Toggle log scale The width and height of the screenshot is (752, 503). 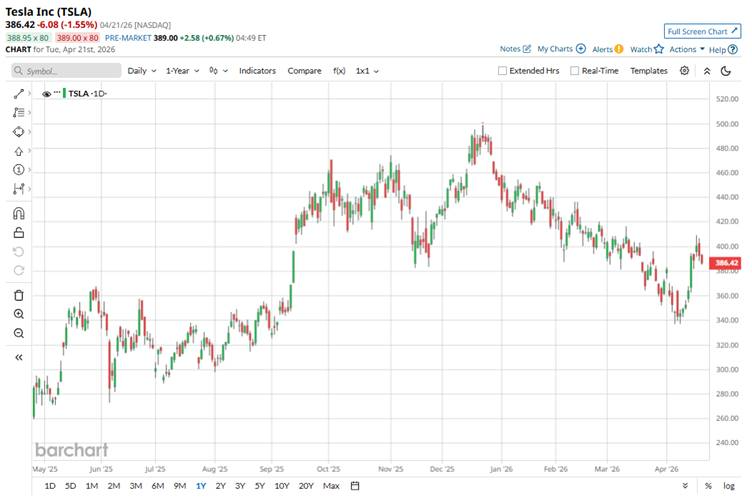tap(729, 486)
